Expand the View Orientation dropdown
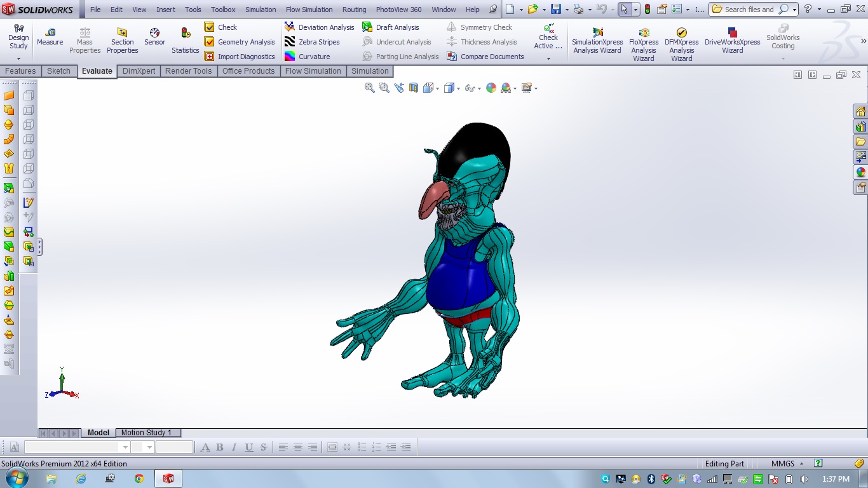The height and width of the screenshot is (488, 868). pyautogui.click(x=438, y=89)
